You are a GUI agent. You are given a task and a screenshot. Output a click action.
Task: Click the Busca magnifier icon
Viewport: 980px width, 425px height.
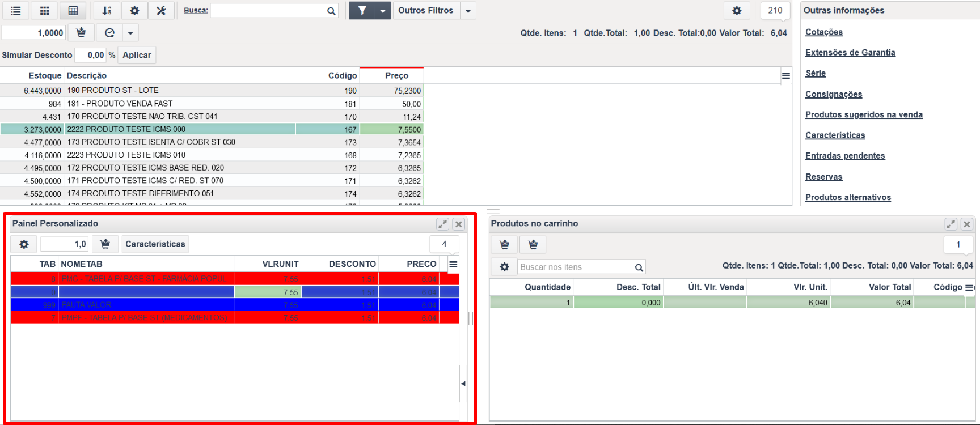(331, 11)
